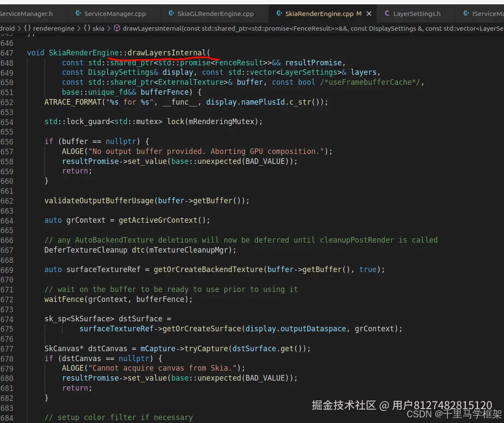Click the AutoBackendTexture deletions comment
The height and width of the screenshot is (423, 504).
(x=241, y=240)
